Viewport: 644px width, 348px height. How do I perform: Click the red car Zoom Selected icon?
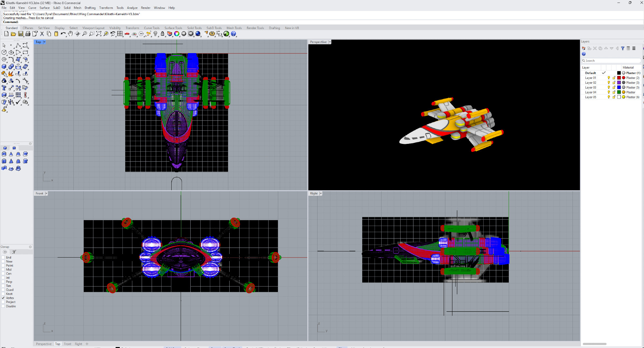point(127,34)
